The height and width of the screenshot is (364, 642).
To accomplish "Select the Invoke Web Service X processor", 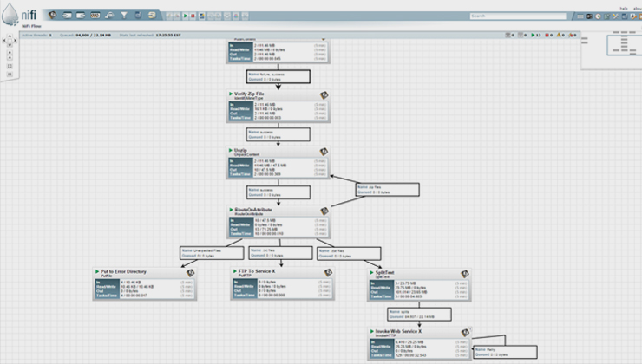I will click(420, 344).
